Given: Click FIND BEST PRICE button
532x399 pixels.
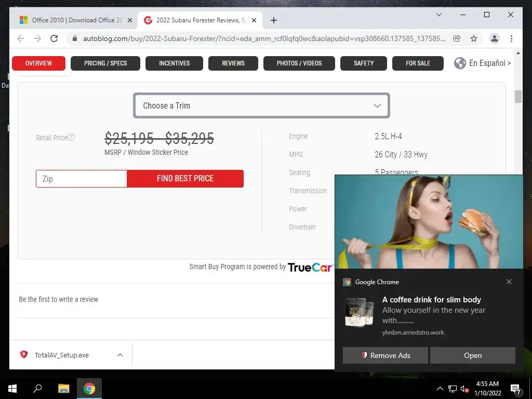Looking at the screenshot, I should point(185,179).
